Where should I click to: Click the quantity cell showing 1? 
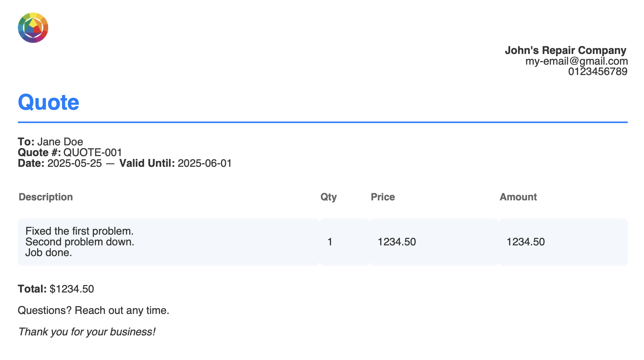345,242
